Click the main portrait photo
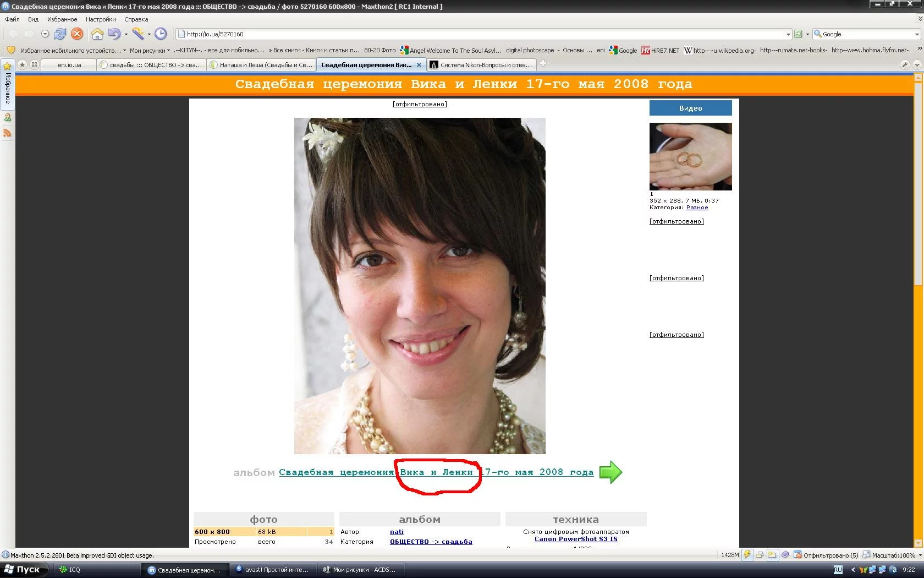Viewport: 924px width, 578px height. [x=420, y=286]
